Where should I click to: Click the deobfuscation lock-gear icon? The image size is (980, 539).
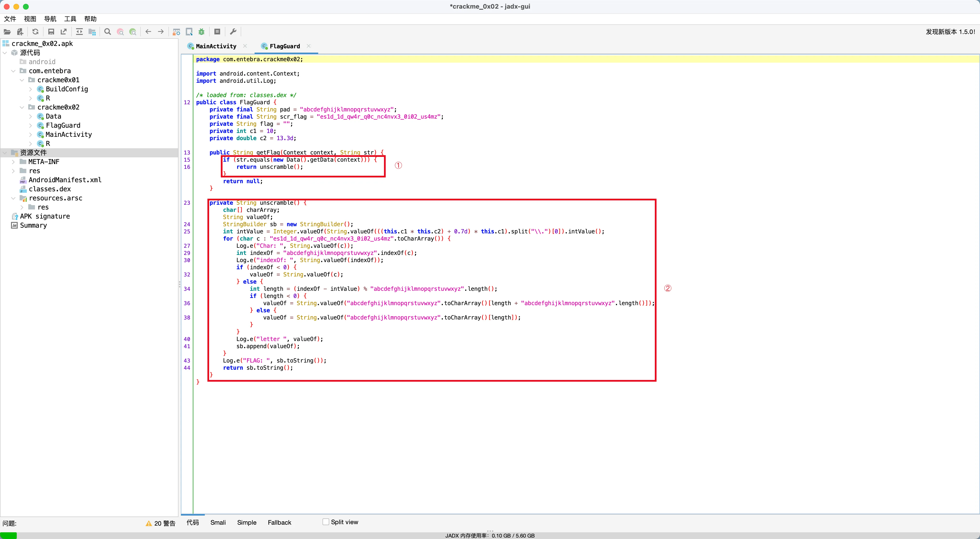176,32
